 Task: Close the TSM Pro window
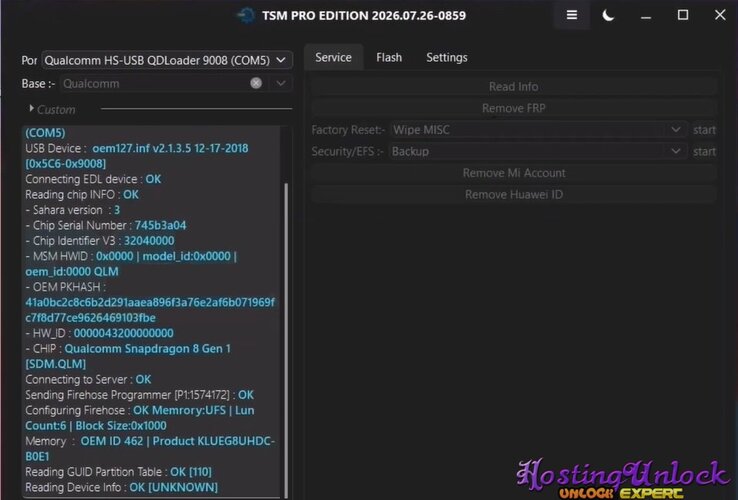(x=720, y=15)
